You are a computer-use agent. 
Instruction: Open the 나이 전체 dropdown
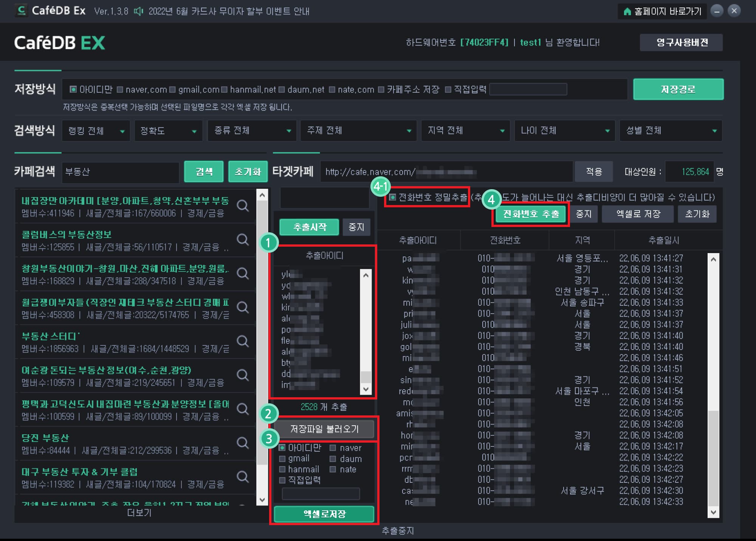click(564, 131)
